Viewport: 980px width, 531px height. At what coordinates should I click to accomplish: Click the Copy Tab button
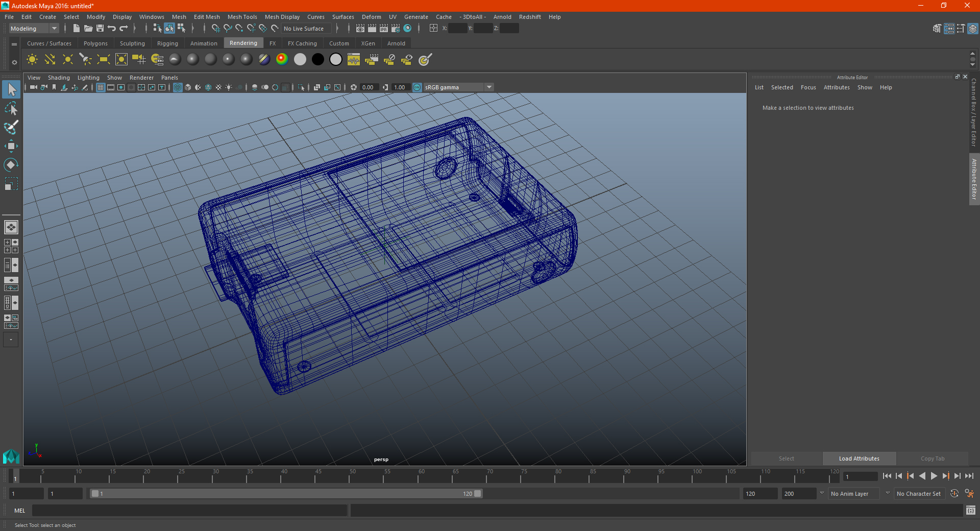pyautogui.click(x=933, y=458)
